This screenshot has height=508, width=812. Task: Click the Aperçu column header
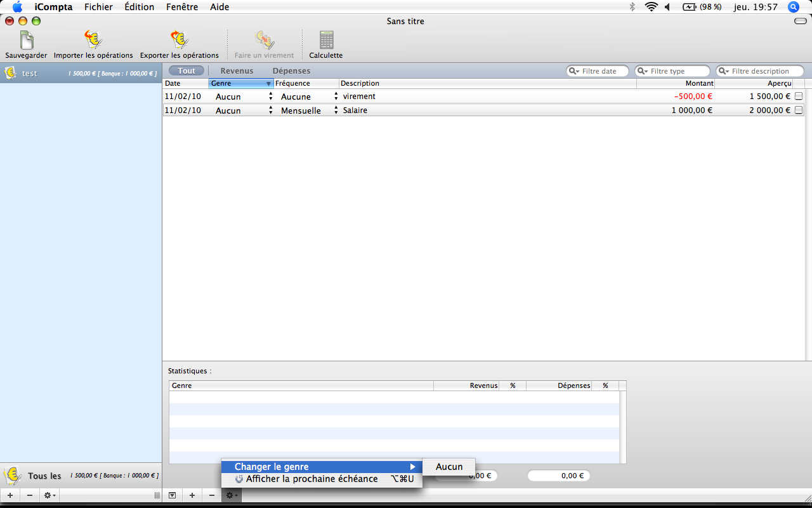pyautogui.click(x=754, y=83)
